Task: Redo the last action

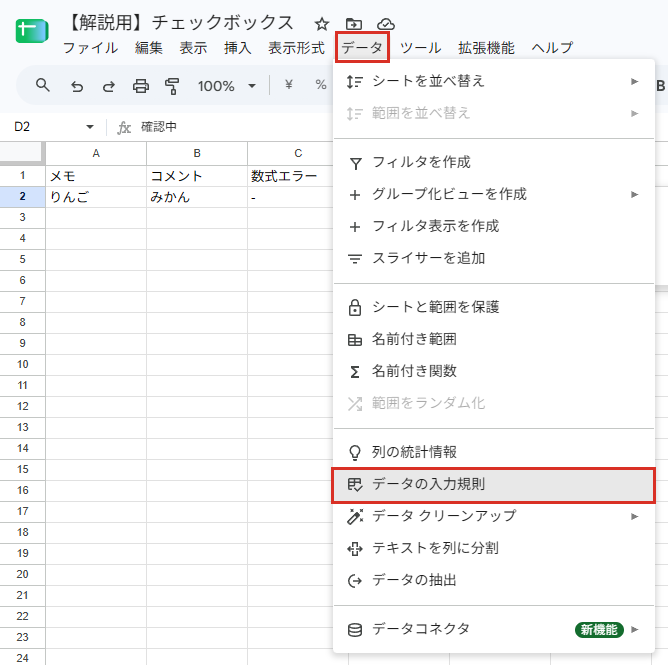Action: point(109,86)
